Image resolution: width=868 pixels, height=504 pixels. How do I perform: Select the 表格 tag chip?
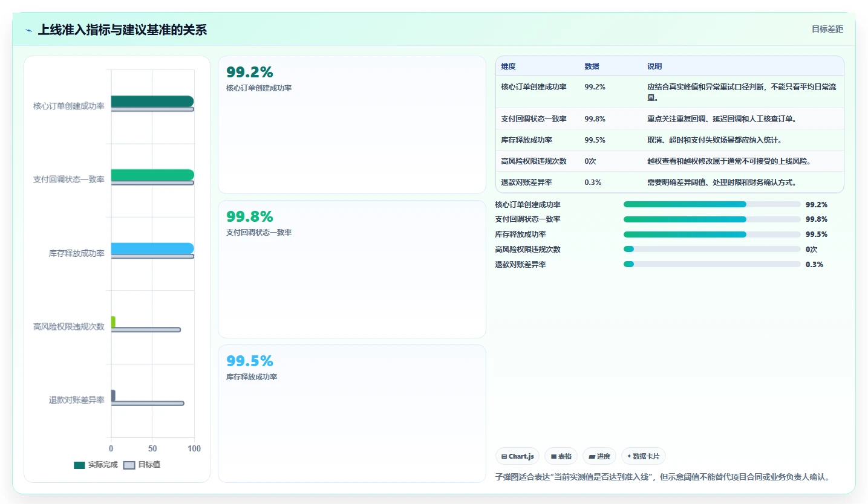coord(561,456)
